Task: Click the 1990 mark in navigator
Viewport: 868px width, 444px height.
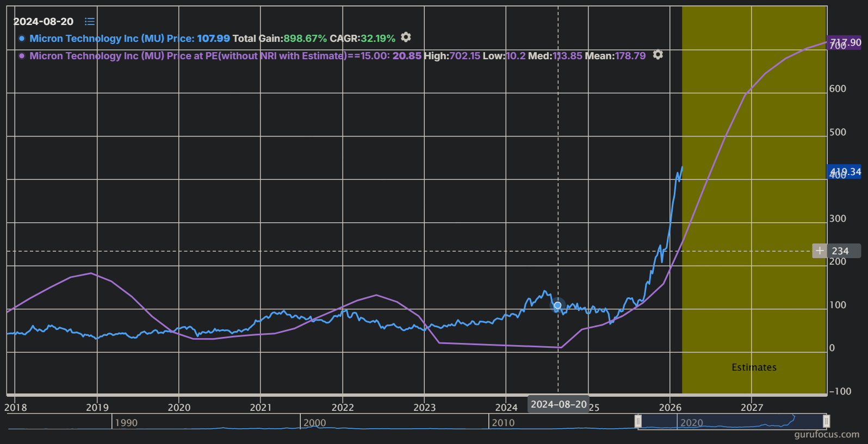Action: [x=126, y=423]
